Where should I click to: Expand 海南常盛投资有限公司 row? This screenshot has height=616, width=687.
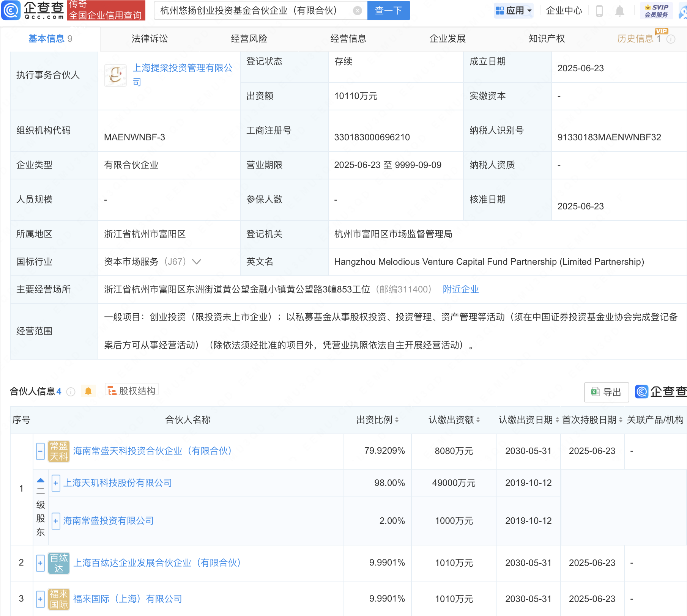(56, 521)
